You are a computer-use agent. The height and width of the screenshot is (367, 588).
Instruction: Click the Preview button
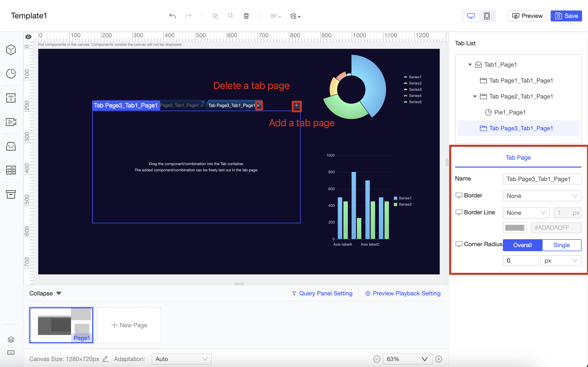point(527,16)
